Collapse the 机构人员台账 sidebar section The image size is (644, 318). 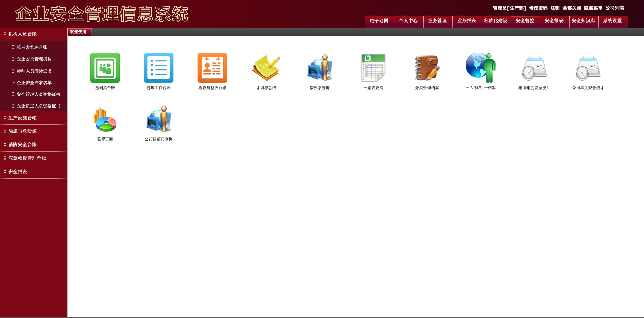click(x=22, y=34)
